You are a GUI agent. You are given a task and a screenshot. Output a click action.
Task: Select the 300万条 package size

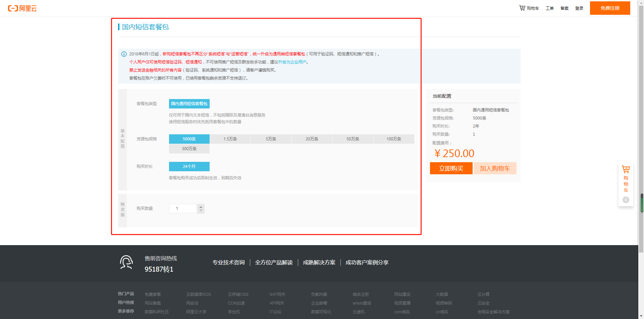click(x=189, y=149)
